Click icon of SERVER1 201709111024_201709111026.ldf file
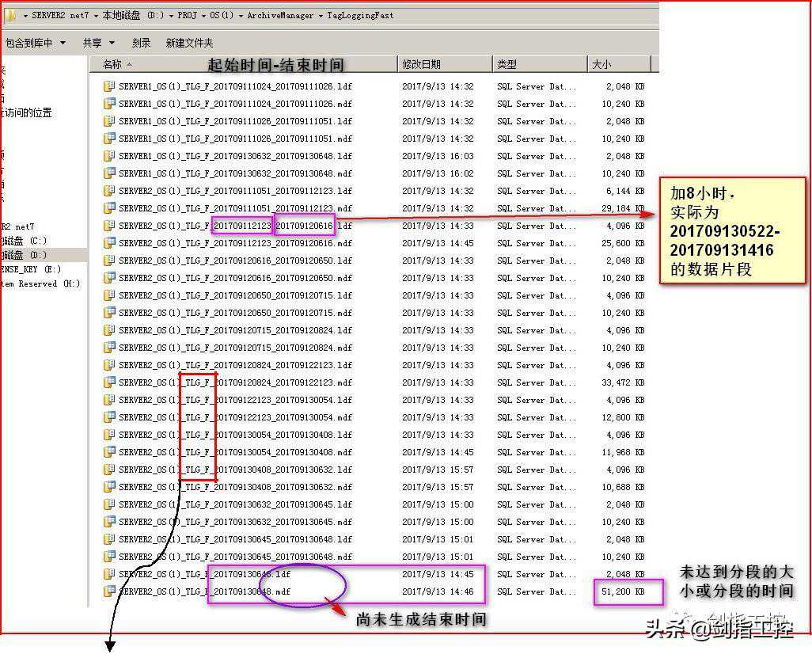 (110, 86)
